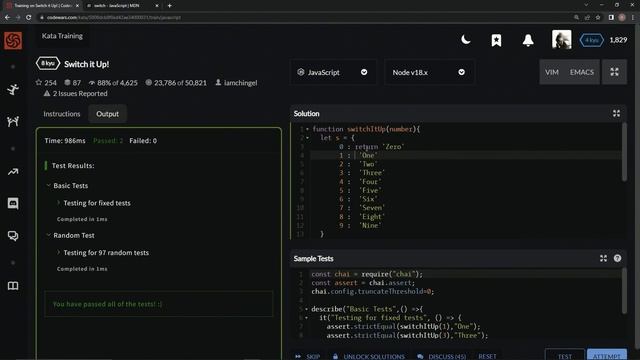Select the Codewars training browser tab

(x=41, y=6)
